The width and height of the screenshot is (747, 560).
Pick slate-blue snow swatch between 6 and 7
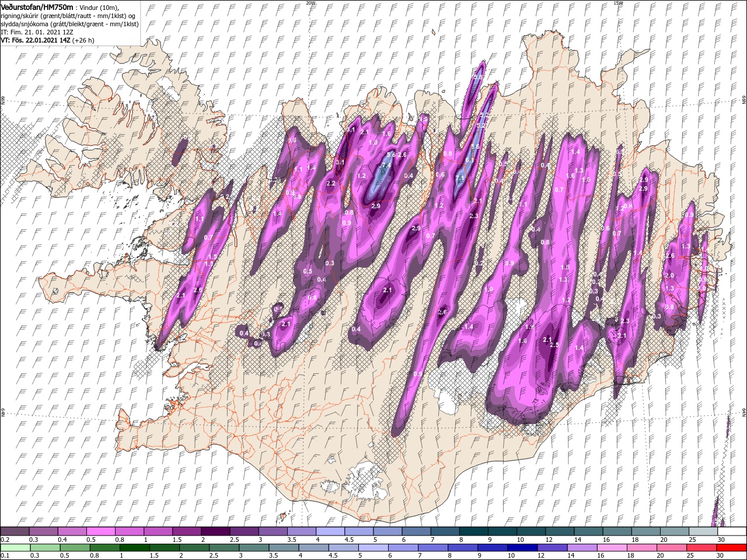tap(416, 531)
